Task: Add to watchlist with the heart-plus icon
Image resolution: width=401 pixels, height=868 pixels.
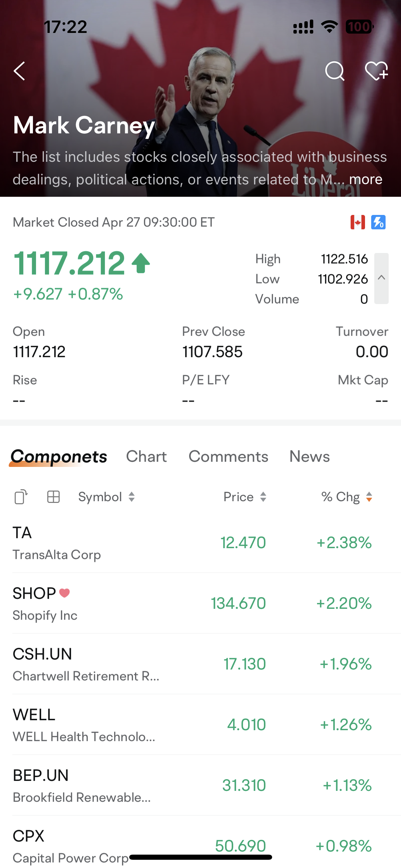Action: click(x=376, y=71)
